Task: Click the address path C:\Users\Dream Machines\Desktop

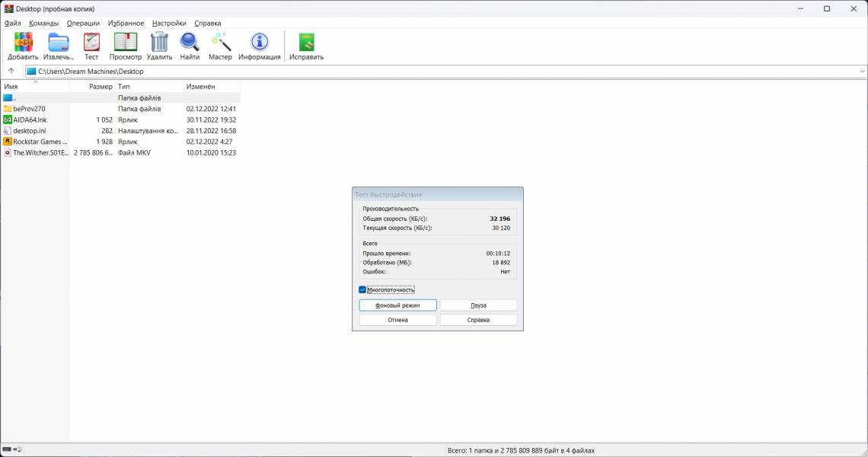Action: coord(91,72)
